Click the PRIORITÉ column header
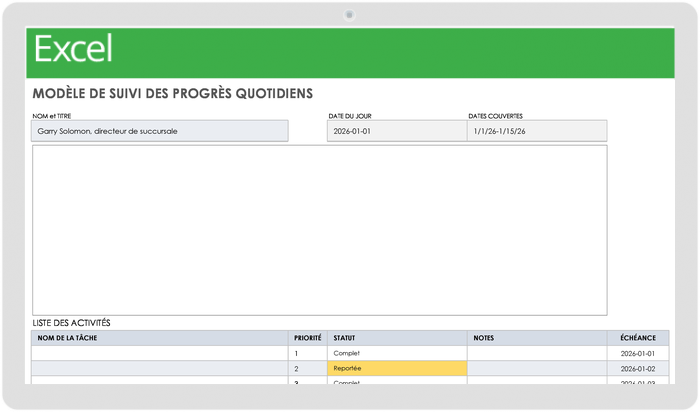Viewport: 700px width, 412px height. [308, 338]
